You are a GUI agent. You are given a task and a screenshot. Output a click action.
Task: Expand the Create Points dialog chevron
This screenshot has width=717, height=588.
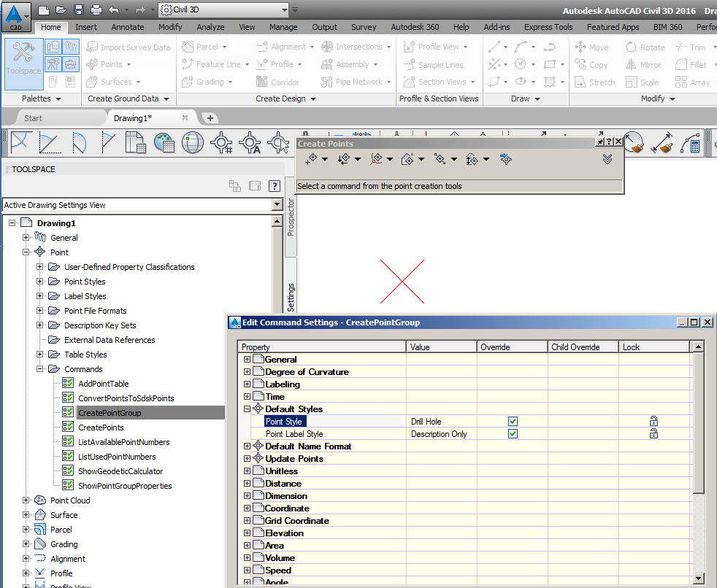coord(607,159)
